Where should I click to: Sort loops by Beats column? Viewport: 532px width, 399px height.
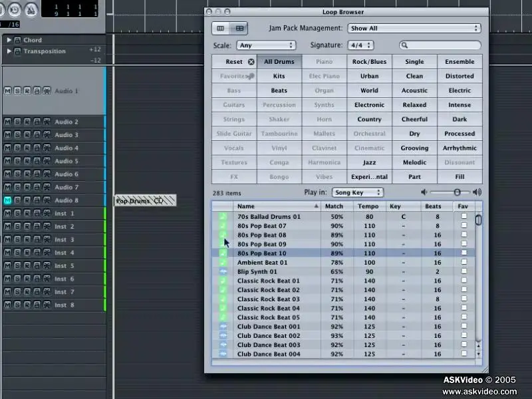pyautogui.click(x=438, y=206)
